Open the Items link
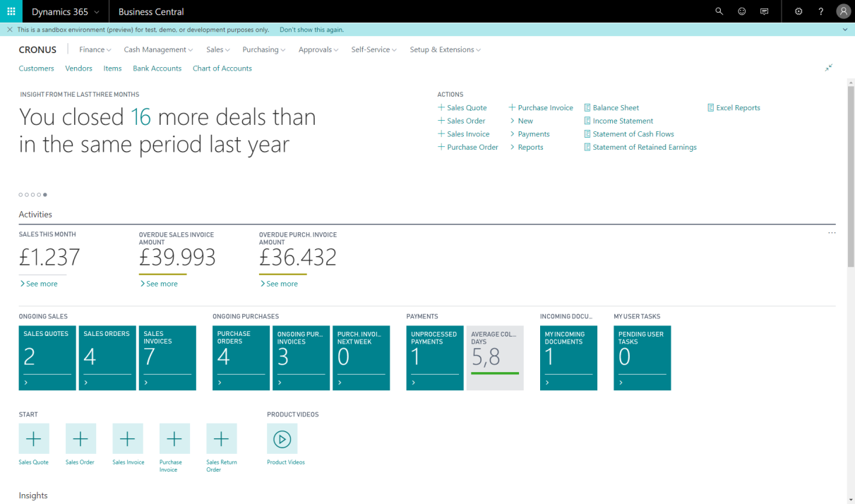 [112, 68]
